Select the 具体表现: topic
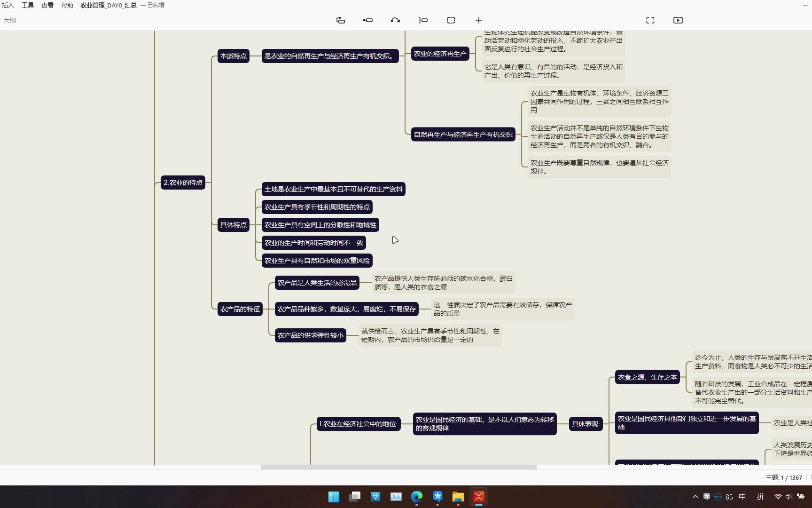Viewport: 812px width, 508px height. (586, 424)
